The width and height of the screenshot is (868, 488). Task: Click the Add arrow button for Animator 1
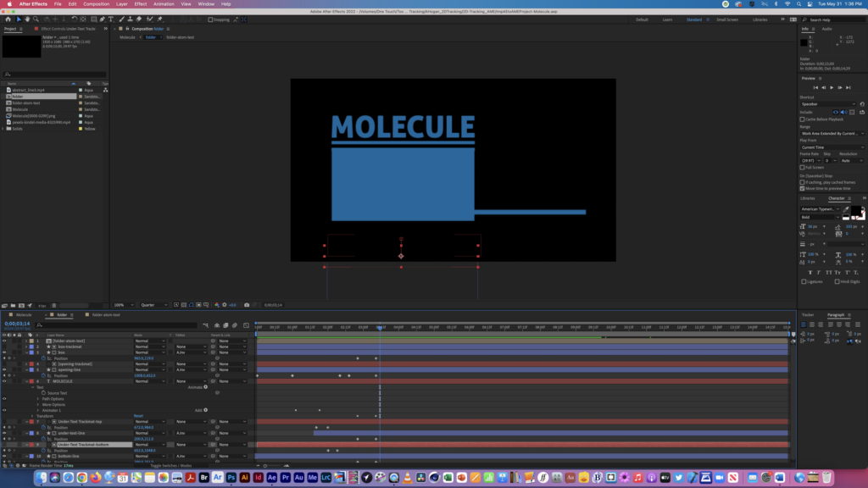click(205, 410)
